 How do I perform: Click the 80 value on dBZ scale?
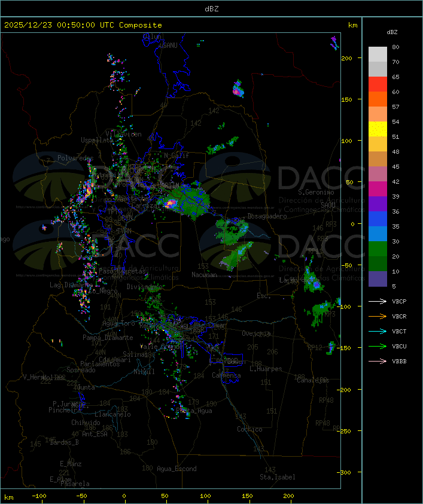click(395, 47)
